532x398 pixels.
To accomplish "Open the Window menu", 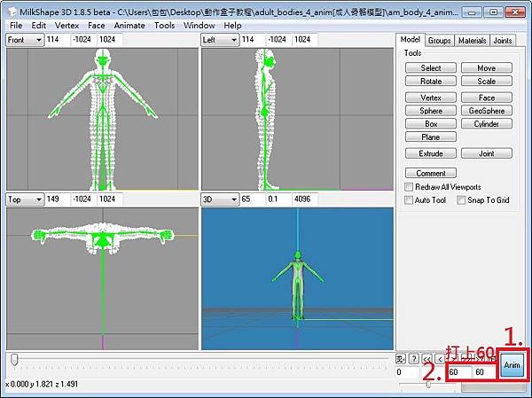I will 199,26.
